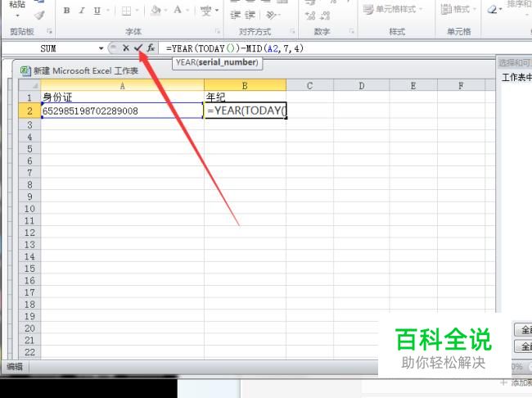The width and height of the screenshot is (532, 398).
Task: Expand the underline style dropdown arrow
Action: coord(107,11)
